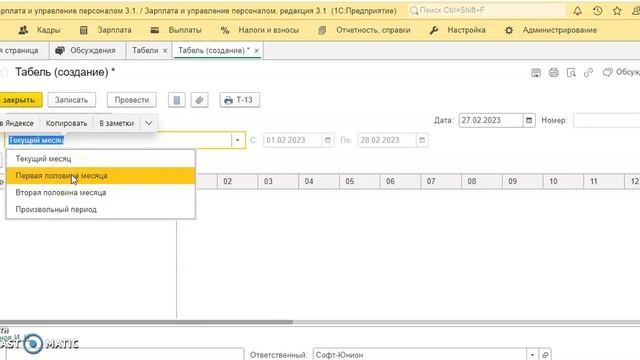Select Произвольный период option
Screen dimensions: 640x360
100,209
